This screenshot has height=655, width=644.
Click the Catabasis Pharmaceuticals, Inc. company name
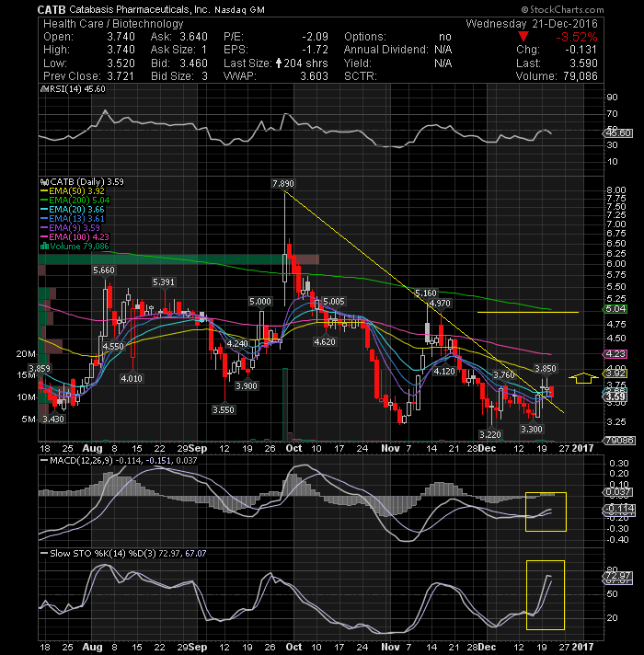[140, 9]
